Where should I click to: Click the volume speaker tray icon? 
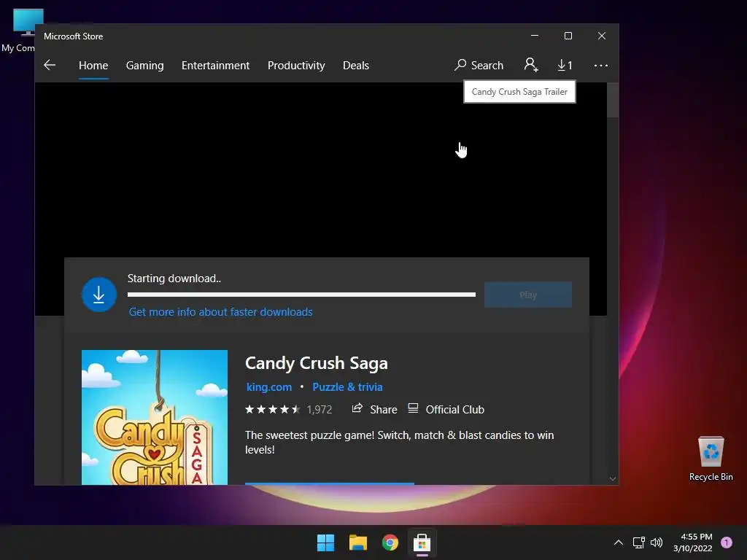(x=657, y=542)
